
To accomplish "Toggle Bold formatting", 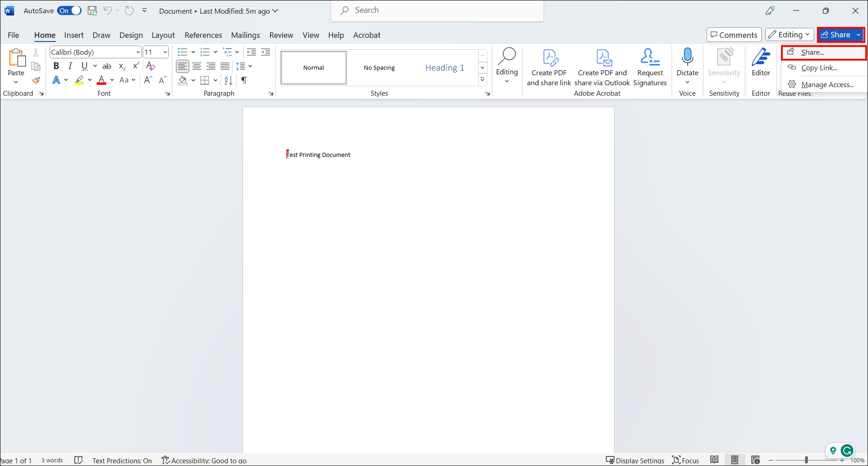I will [x=56, y=66].
